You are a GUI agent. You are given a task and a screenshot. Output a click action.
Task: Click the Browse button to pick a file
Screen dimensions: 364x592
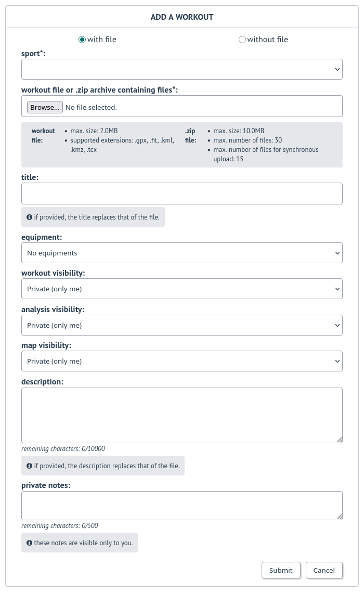pos(45,107)
